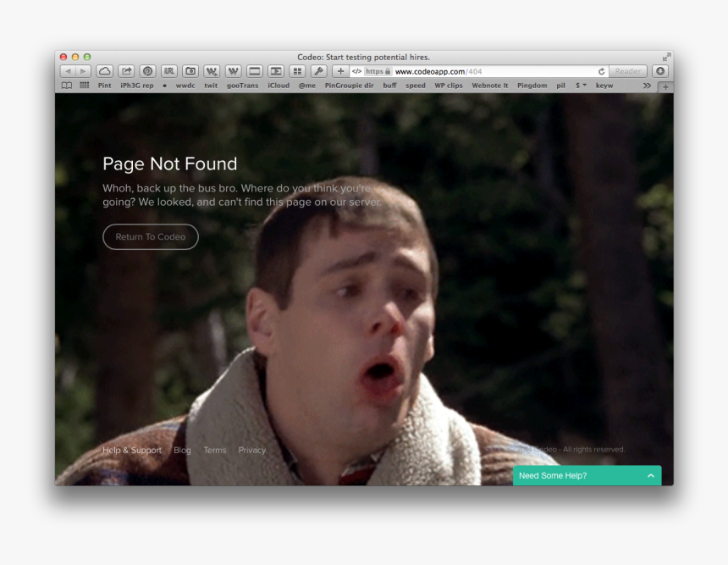Click the Pinterest extension icon
The height and width of the screenshot is (565, 728).
(x=147, y=71)
